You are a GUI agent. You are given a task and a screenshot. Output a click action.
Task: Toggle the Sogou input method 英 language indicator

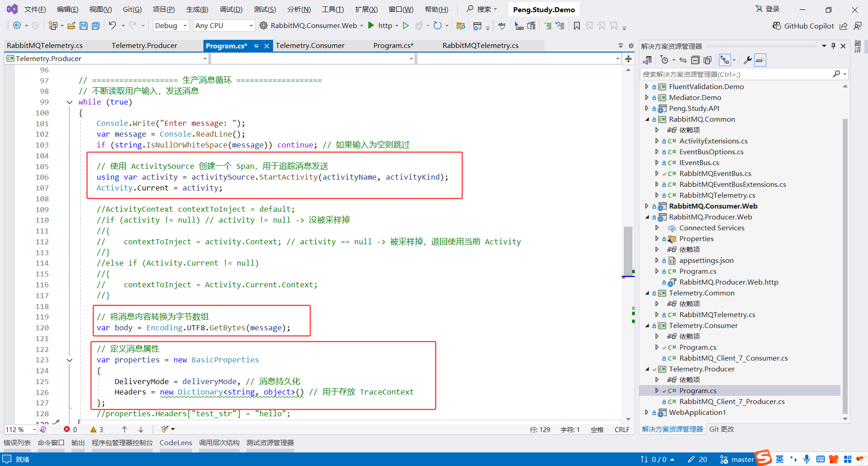click(x=779, y=459)
